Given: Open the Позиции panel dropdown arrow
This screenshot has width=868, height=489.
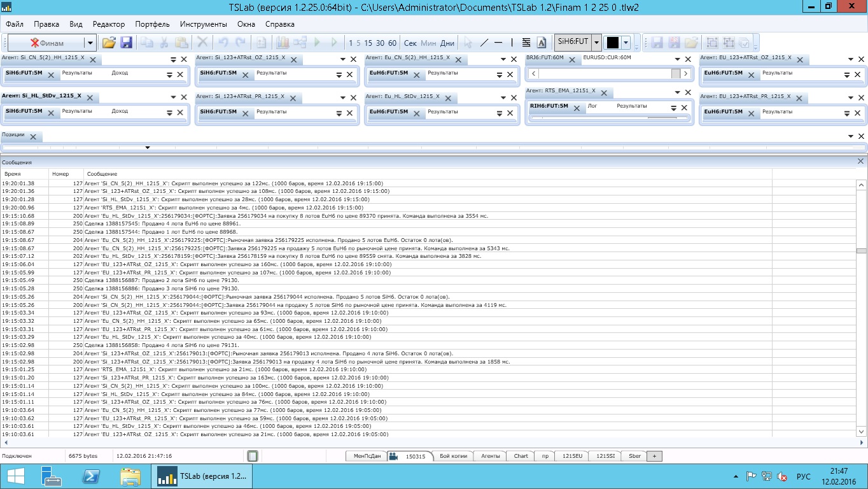Looking at the screenshot, I should pyautogui.click(x=851, y=136).
